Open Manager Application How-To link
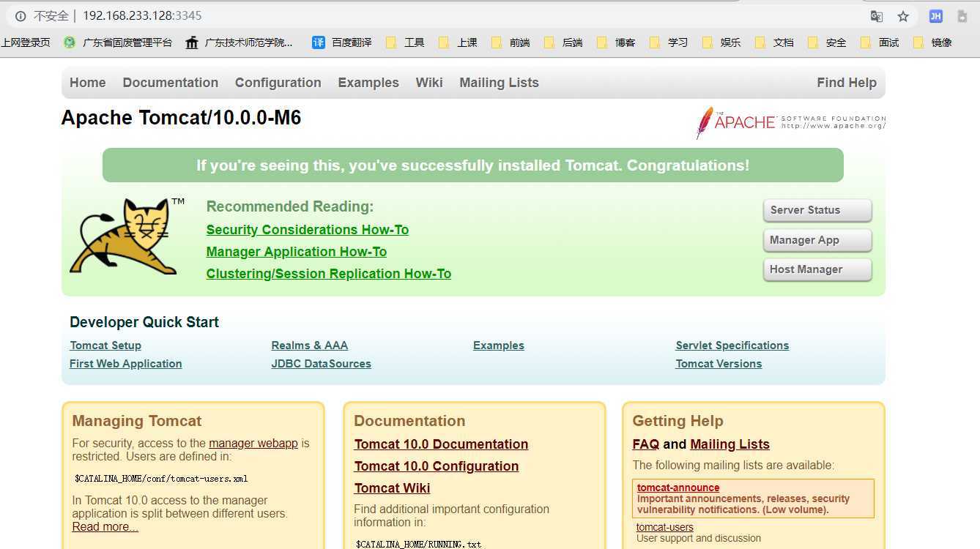980x549 pixels. (297, 252)
